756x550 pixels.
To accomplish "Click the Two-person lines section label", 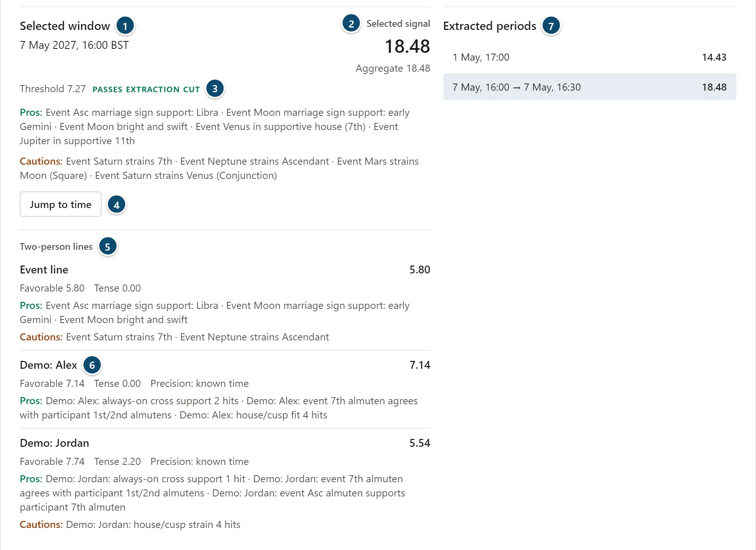I will tap(56, 247).
